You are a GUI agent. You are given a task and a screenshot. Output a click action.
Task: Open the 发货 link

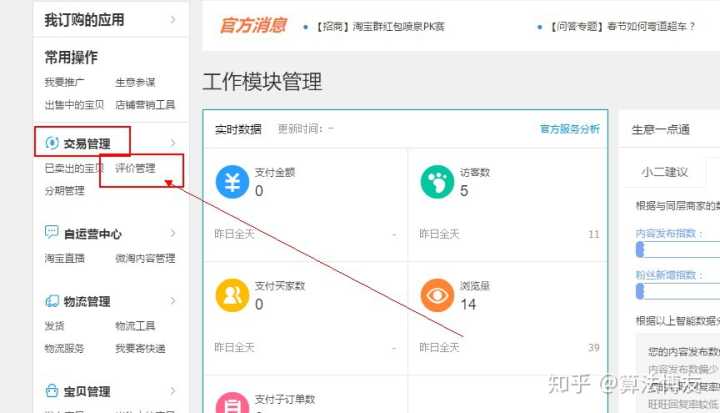pos(54,326)
